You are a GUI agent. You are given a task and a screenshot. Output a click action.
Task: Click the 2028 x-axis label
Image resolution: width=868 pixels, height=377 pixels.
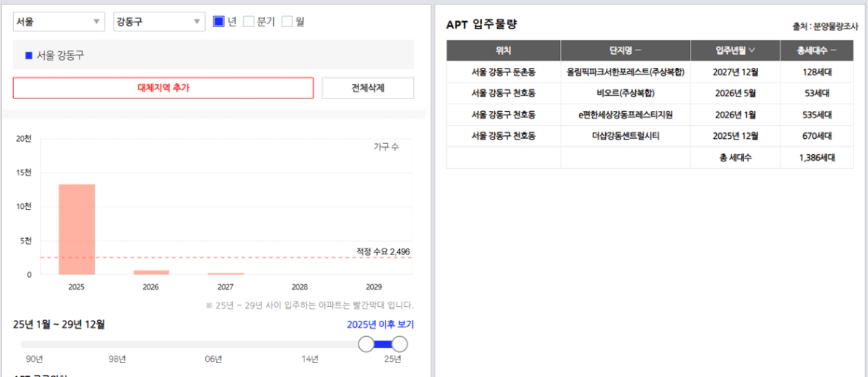tap(300, 287)
